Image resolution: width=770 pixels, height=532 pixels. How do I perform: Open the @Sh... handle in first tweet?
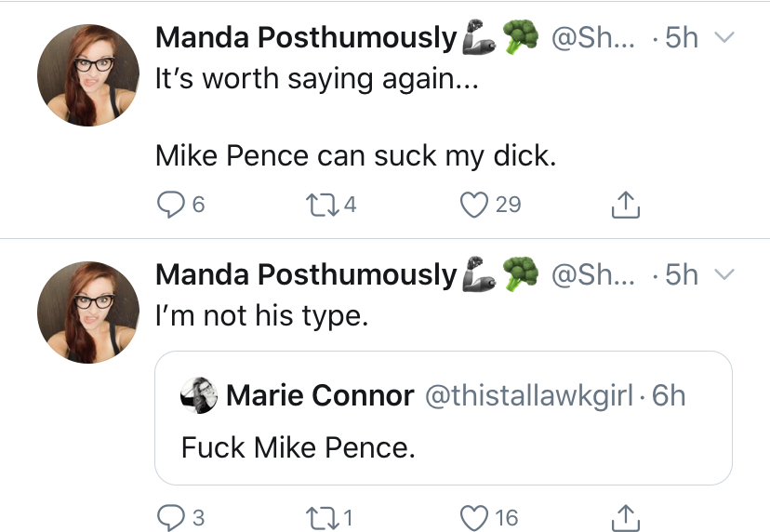coord(592,37)
